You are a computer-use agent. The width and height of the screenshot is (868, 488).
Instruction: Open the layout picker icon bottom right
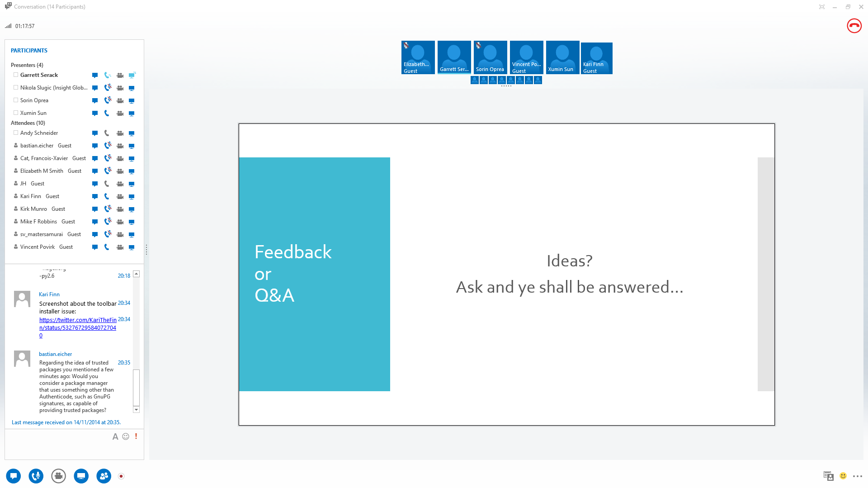(828, 476)
